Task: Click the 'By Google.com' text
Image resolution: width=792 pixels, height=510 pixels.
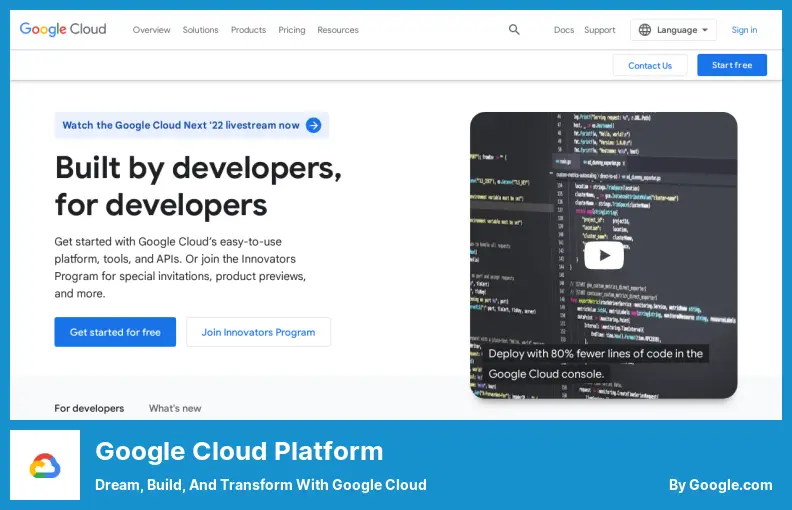Action: [720, 485]
